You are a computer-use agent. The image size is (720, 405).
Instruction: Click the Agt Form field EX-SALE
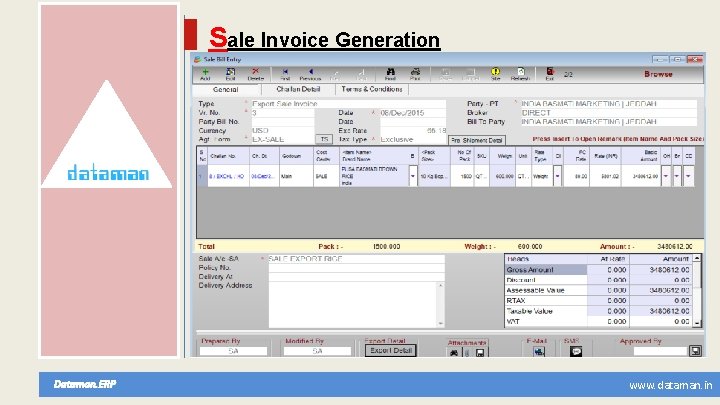point(283,139)
